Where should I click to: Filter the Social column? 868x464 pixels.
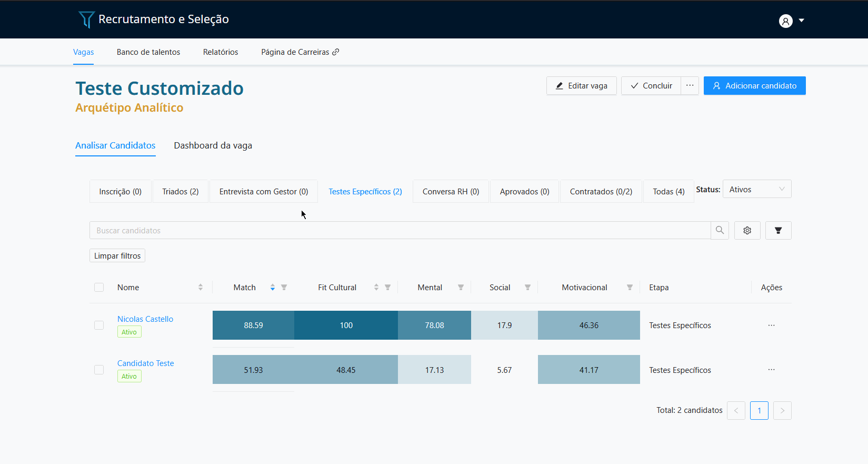click(x=527, y=288)
